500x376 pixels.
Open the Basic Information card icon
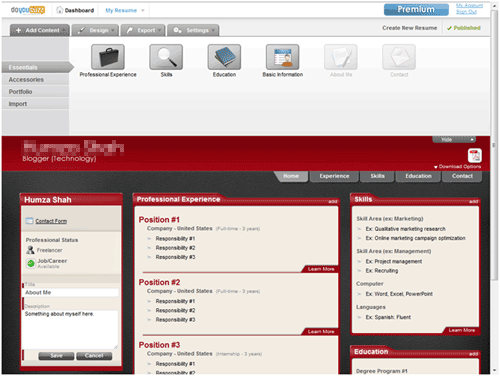282,57
